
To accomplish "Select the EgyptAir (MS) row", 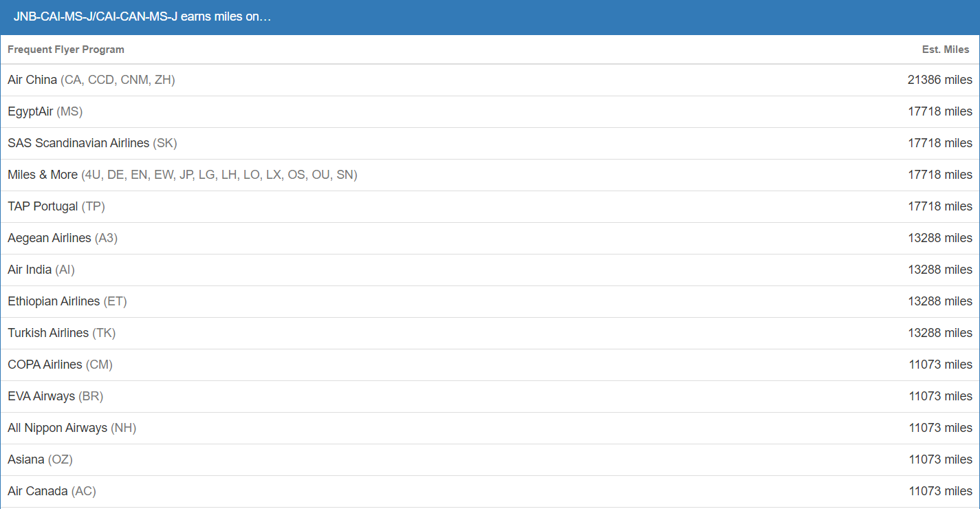I will coord(45,111).
